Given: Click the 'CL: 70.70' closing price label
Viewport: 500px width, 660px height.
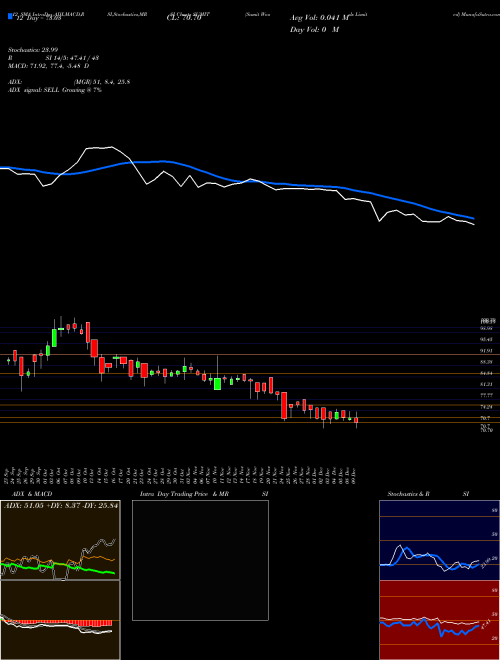Looking at the screenshot, I should [x=184, y=18].
